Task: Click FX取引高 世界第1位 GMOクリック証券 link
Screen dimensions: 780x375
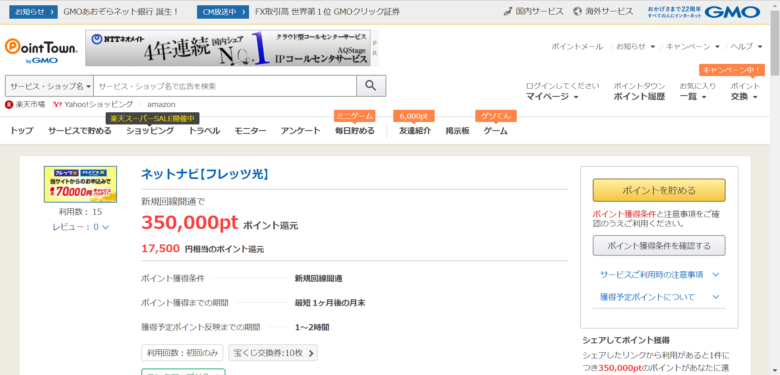Action: tap(327, 11)
